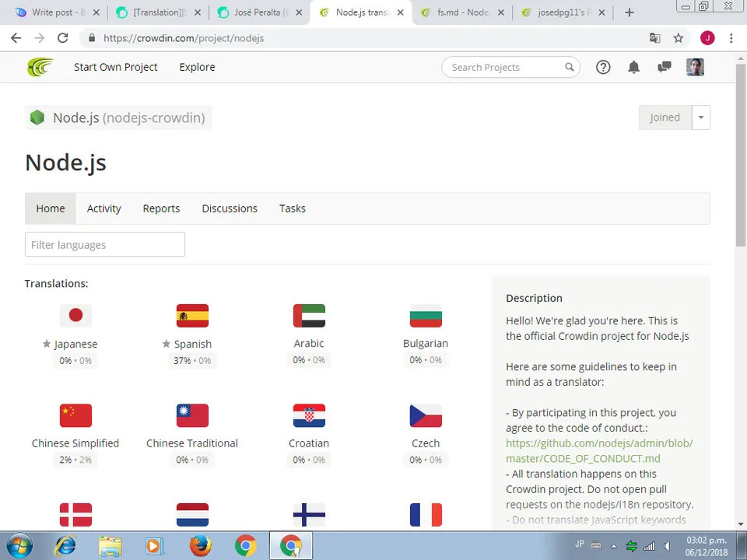Click the Google Translate page icon
This screenshot has height=560, width=747.
tap(655, 38)
